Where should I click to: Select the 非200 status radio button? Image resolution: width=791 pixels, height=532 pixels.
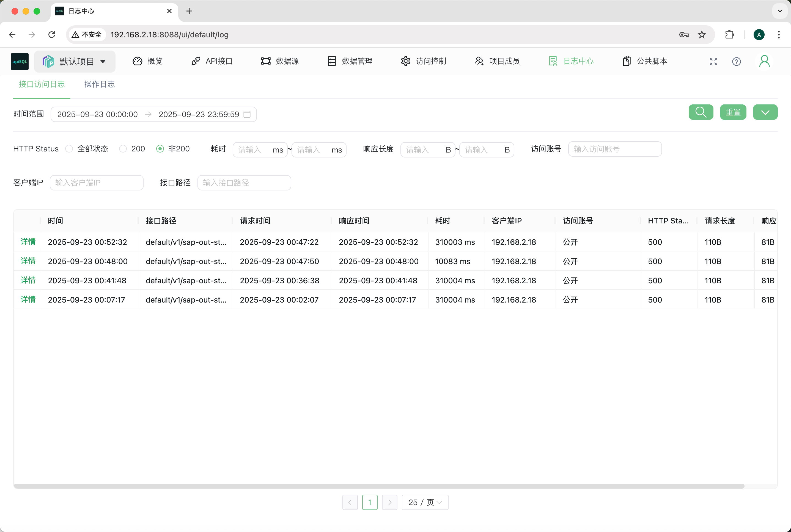159,149
